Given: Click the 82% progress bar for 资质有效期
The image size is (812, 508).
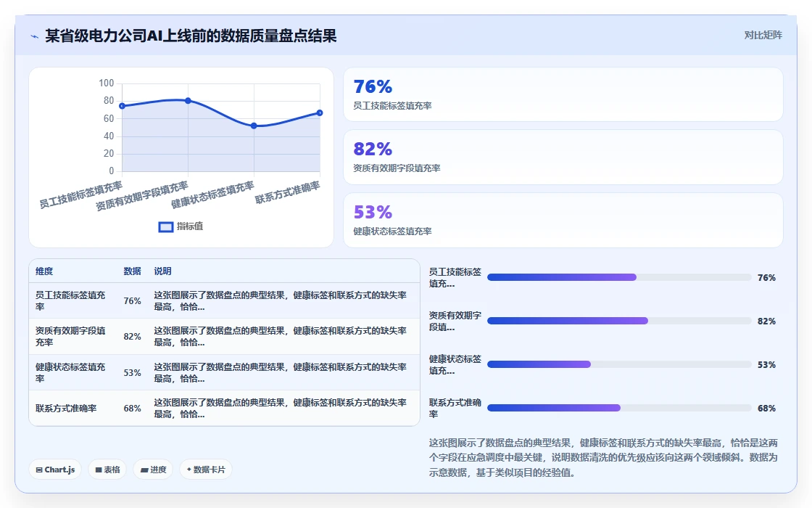Looking at the screenshot, I should tap(619, 321).
